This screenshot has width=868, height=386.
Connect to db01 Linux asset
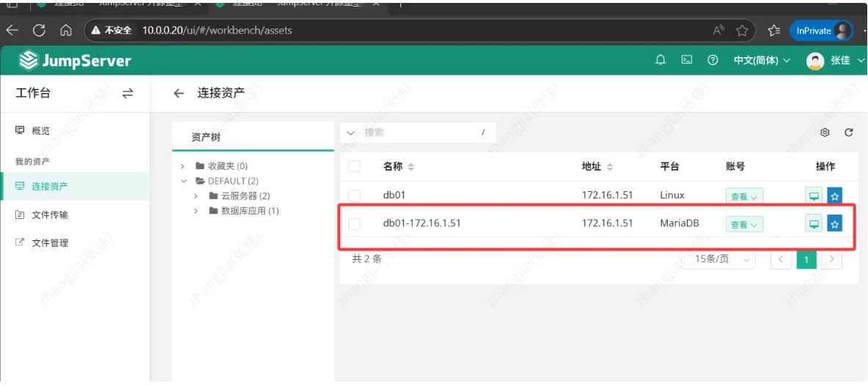[813, 196]
